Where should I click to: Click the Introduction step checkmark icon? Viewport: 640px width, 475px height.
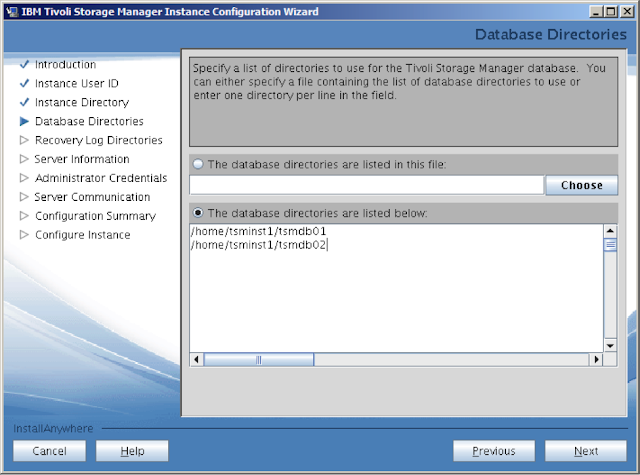(x=24, y=64)
